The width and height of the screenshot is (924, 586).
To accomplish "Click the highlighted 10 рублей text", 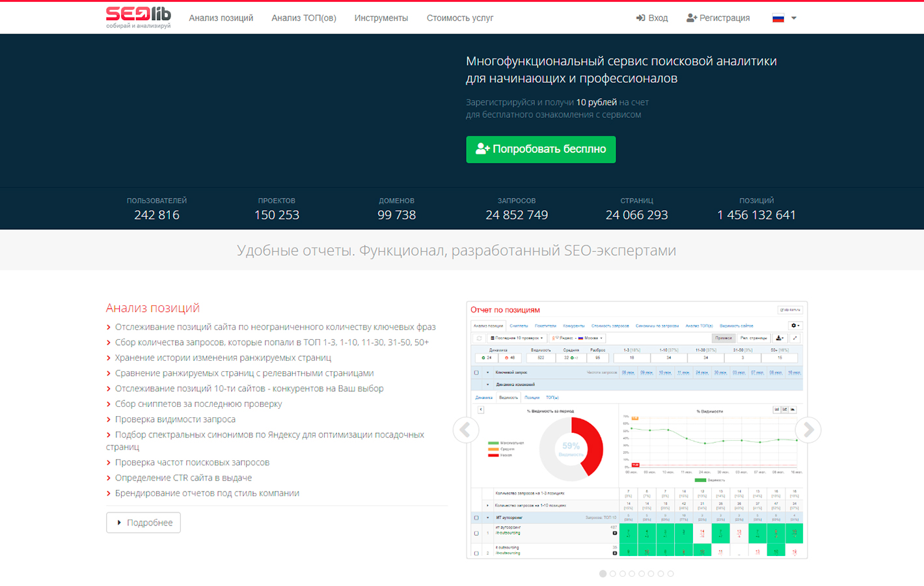I will (597, 102).
